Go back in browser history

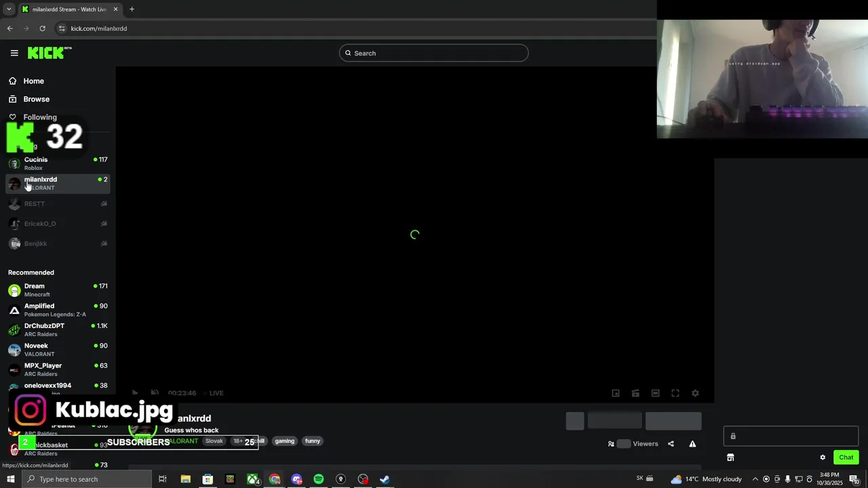(x=10, y=28)
